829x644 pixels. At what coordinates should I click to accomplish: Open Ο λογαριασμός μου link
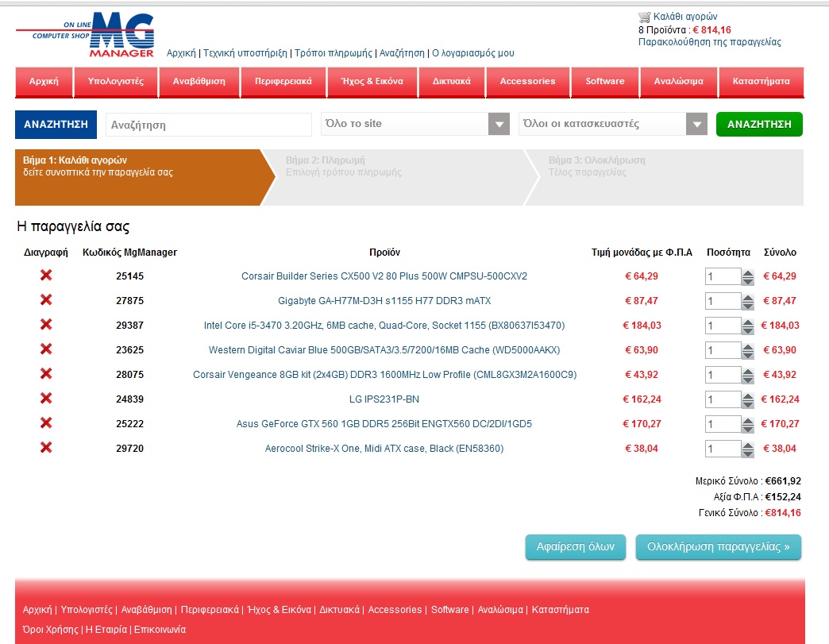(473, 53)
